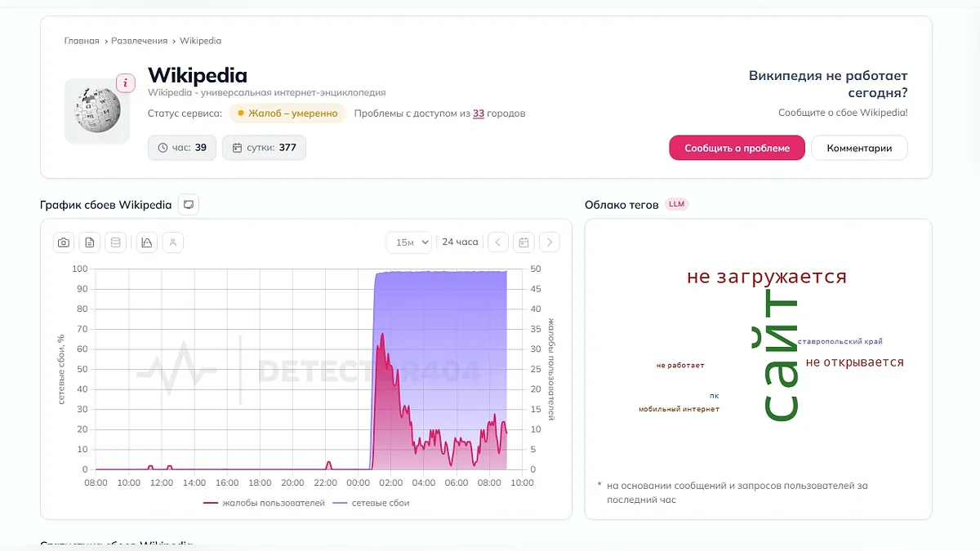Image resolution: width=980 pixels, height=551 pixels.
Task: Click the Wikipedia page heading
Action: pos(198,76)
